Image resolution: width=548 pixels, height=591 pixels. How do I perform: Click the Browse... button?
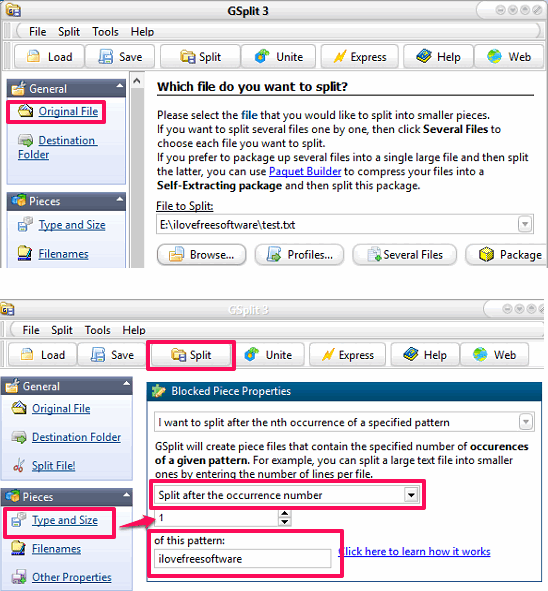point(202,255)
